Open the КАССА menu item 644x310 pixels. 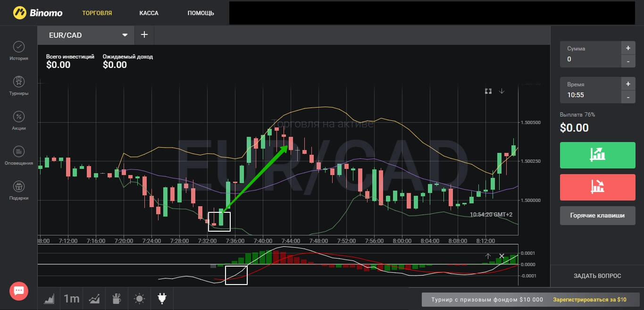click(x=149, y=13)
